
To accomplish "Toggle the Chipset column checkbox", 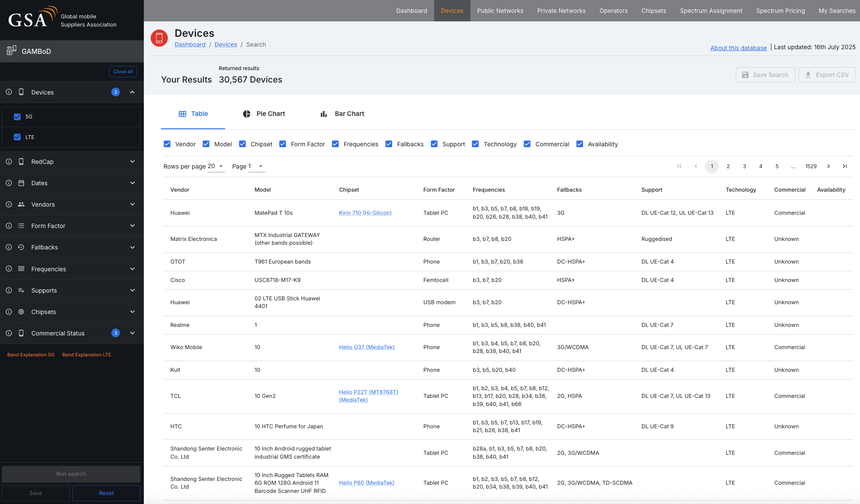I will [242, 144].
